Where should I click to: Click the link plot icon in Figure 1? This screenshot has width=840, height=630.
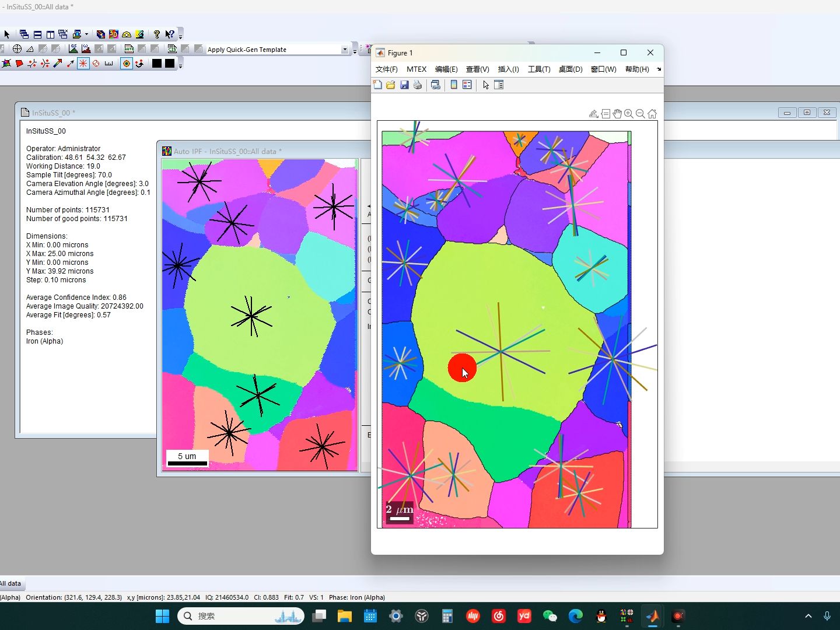click(436, 85)
